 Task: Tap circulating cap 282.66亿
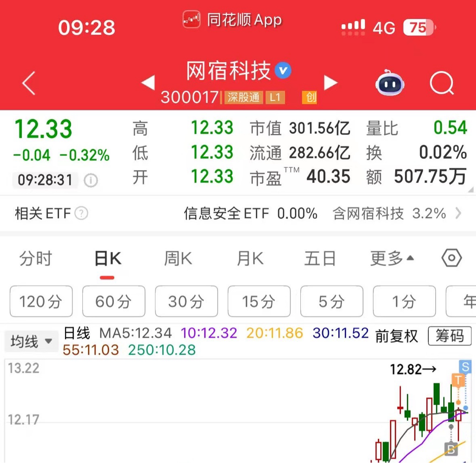point(320,152)
